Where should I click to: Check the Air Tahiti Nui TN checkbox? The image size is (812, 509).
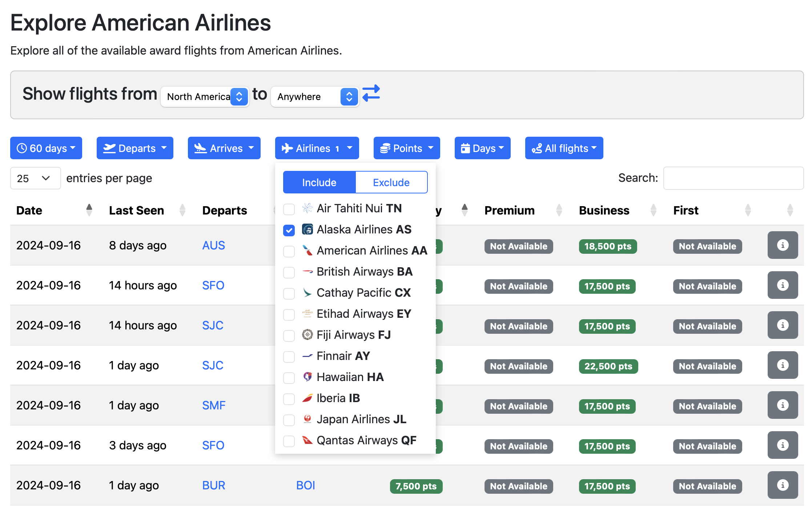click(x=289, y=209)
